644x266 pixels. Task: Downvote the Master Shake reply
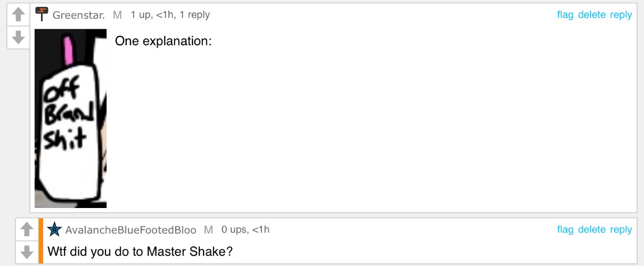27,252
